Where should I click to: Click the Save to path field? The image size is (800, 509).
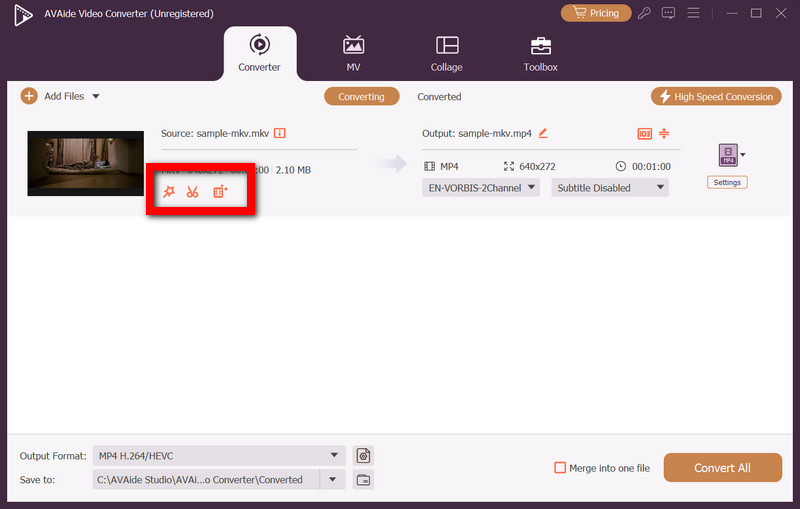point(206,479)
